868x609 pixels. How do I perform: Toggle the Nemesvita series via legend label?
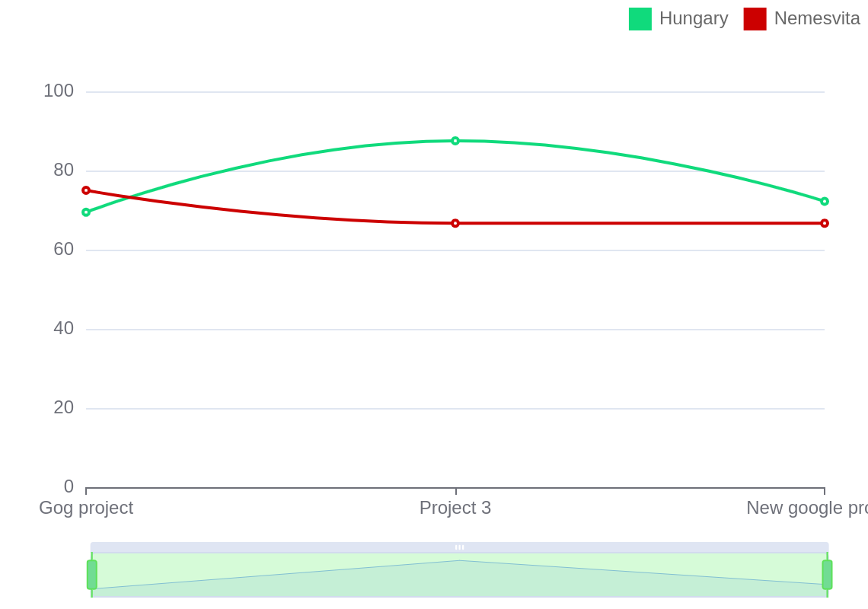point(816,18)
